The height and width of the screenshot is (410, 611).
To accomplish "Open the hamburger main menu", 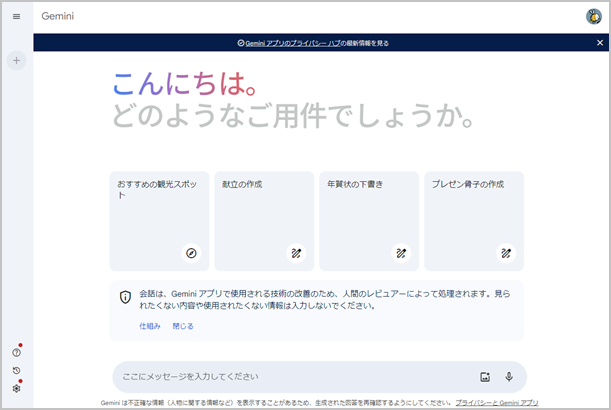I will click(x=16, y=16).
